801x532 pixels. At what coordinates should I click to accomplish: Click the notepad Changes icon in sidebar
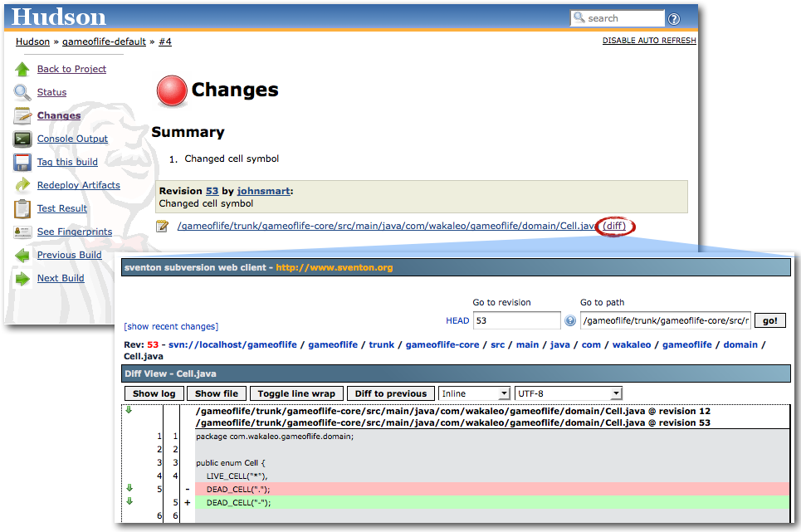coord(22,115)
